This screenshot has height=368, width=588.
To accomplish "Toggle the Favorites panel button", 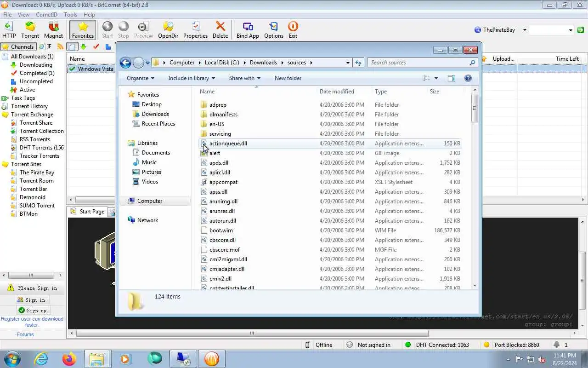I will pyautogui.click(x=83, y=30).
